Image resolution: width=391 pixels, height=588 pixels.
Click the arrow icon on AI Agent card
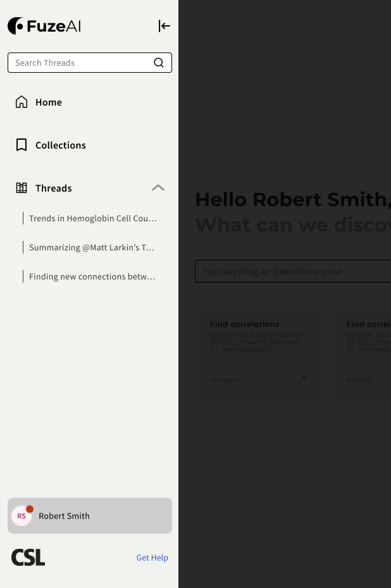coord(302,379)
